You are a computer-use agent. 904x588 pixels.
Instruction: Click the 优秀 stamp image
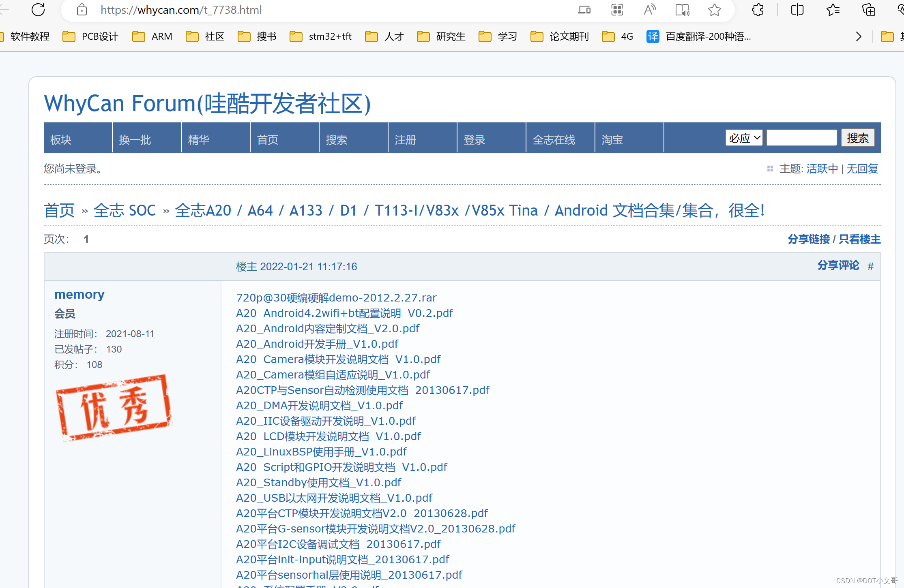pos(114,407)
